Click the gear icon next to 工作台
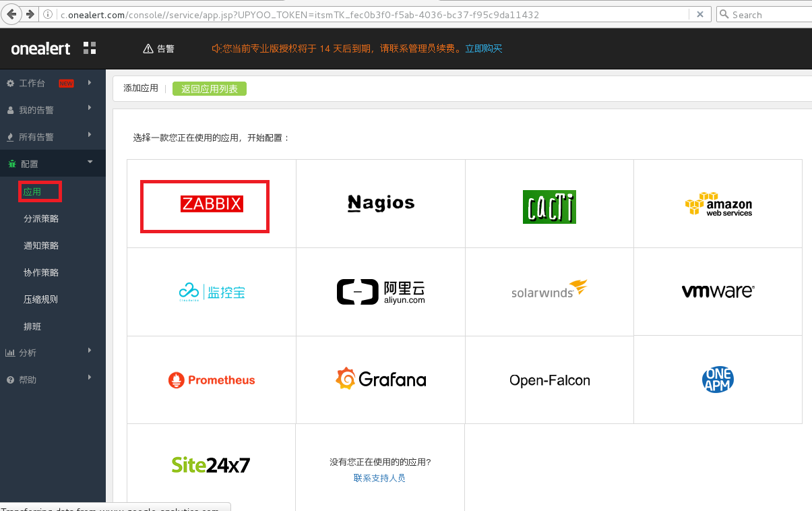 point(10,84)
